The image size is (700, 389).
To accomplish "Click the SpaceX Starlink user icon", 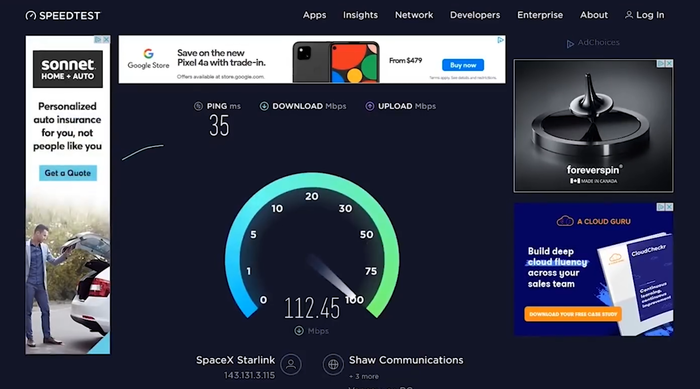I will tap(291, 364).
